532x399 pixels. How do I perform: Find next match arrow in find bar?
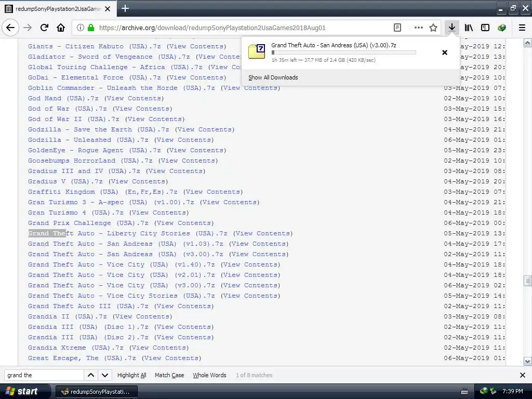[x=105, y=375]
